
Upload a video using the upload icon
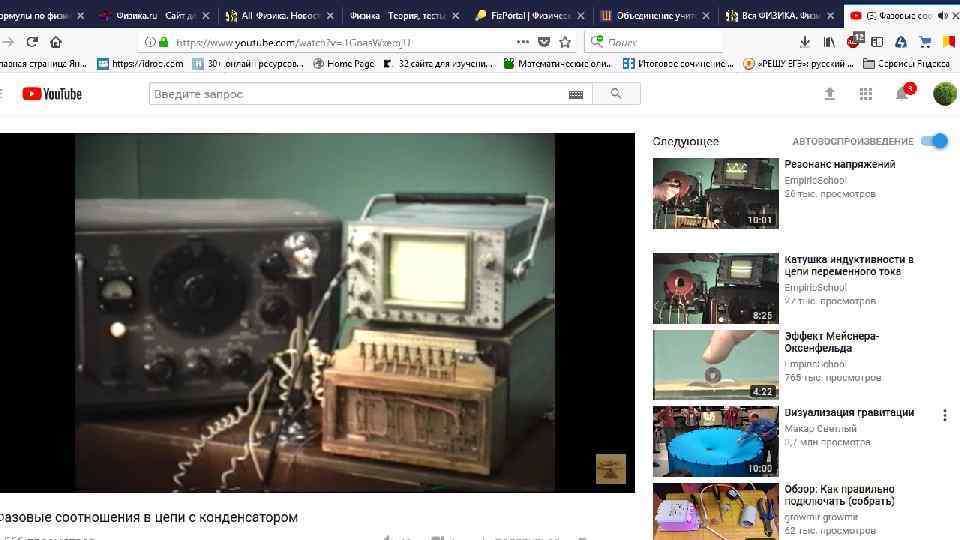830,94
